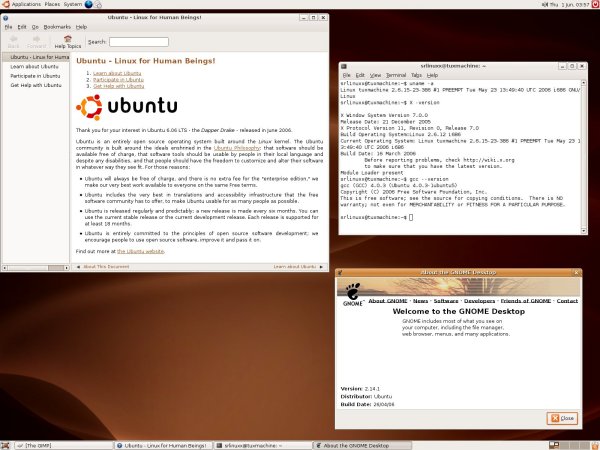Viewport: 600px width, 450px height.
Task: Click the Search field in help browser
Action: (138, 42)
